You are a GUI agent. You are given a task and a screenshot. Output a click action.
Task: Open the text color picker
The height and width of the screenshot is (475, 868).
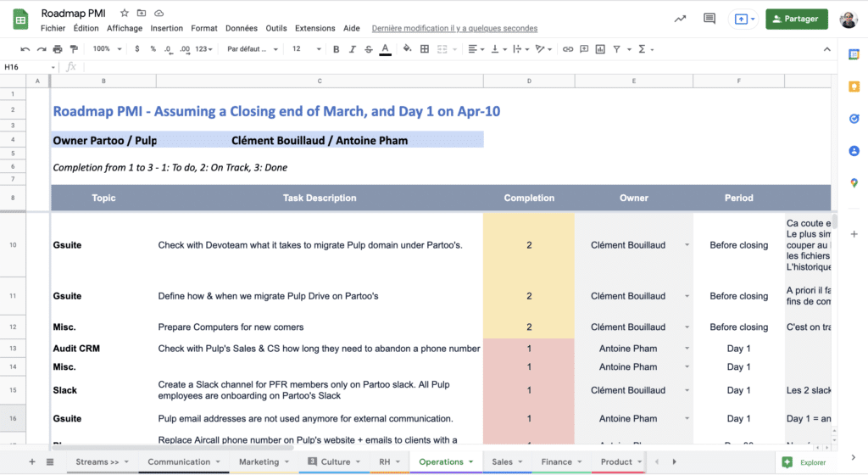point(386,49)
